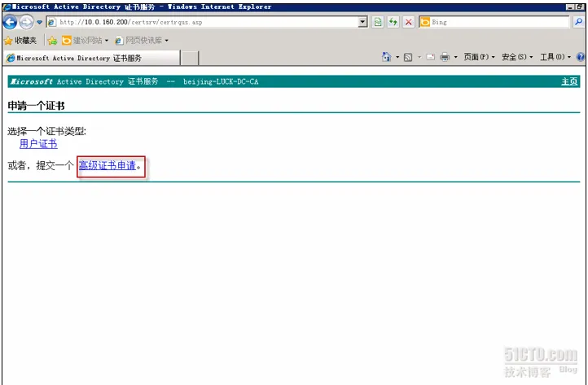588x385 pixels.
Task: Click the search magnifier button
Action: [578, 22]
